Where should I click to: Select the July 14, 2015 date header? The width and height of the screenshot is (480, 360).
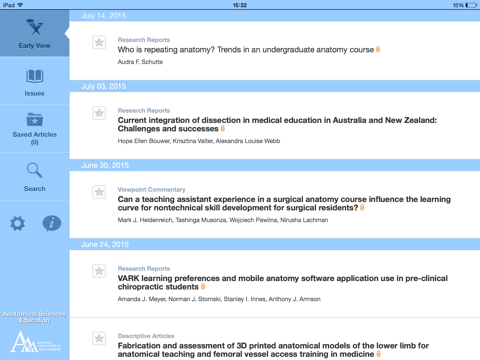[103, 16]
